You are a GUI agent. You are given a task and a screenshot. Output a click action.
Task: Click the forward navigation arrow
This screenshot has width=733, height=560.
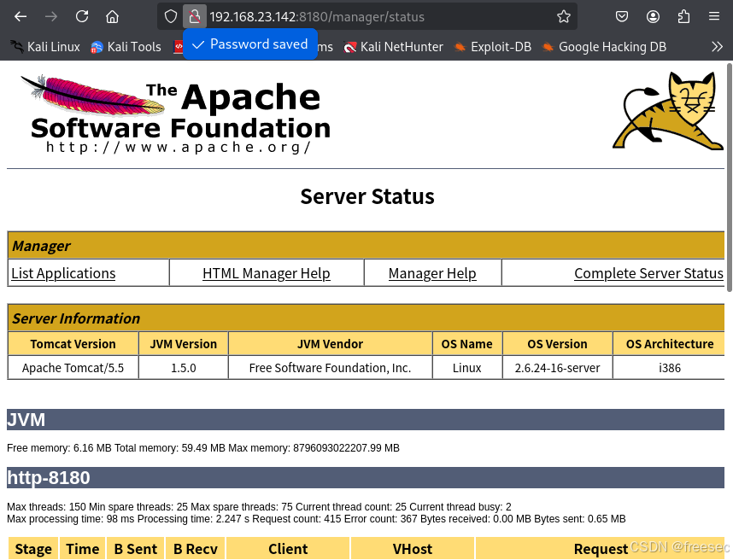coord(51,17)
